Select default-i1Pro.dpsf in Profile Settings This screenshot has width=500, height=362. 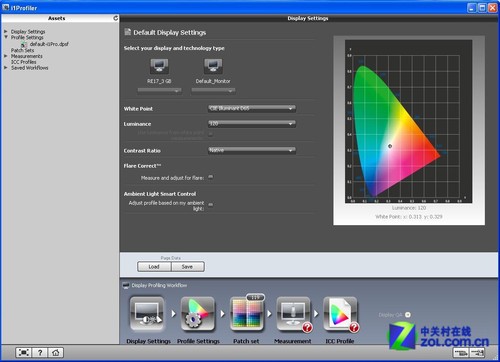click(x=49, y=44)
